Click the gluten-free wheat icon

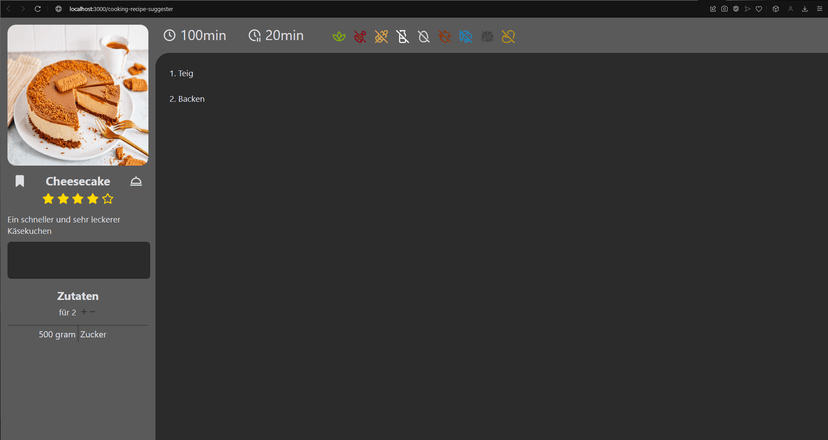point(381,37)
